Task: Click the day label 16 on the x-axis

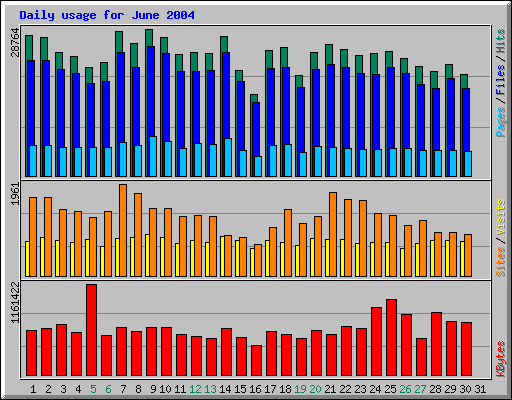Action: (255, 389)
